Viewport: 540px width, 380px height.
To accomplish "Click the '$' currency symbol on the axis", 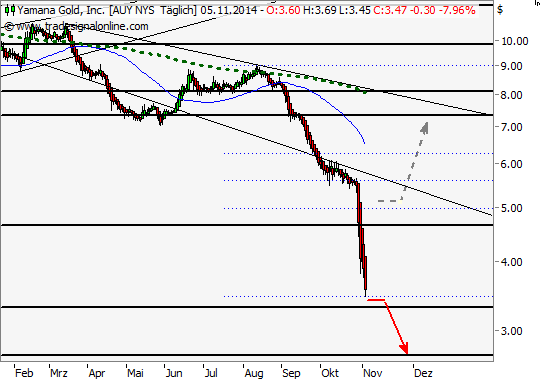I will (500, 10).
